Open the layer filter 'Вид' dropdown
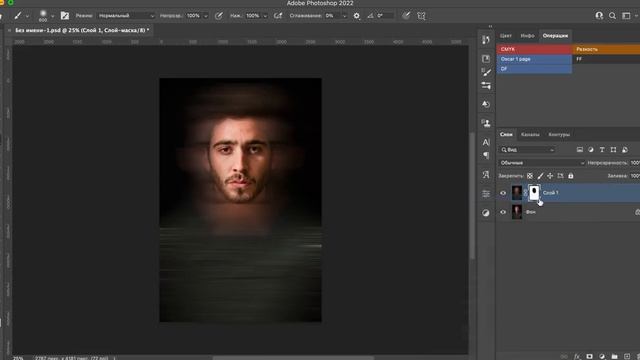640x360 pixels. [528, 150]
